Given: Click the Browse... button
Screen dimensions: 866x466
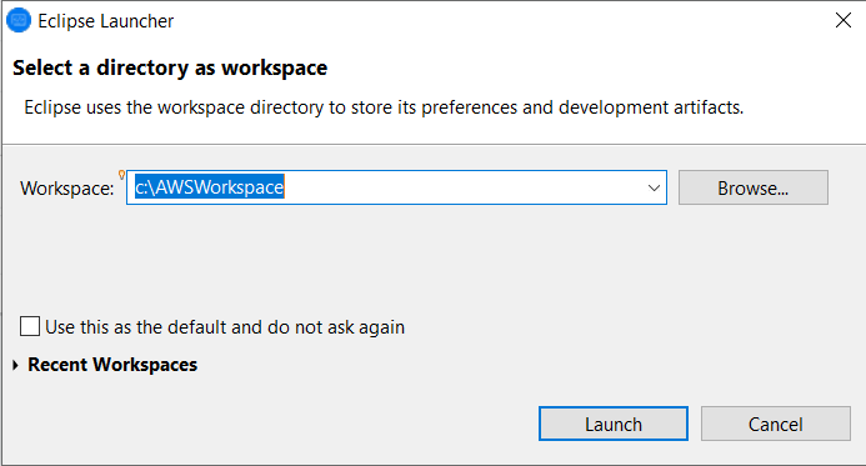Looking at the screenshot, I should (753, 187).
